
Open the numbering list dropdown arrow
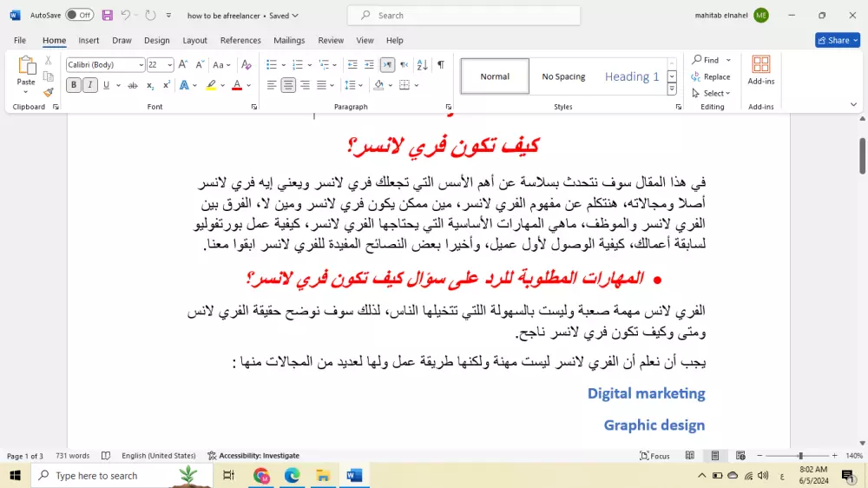click(310, 65)
